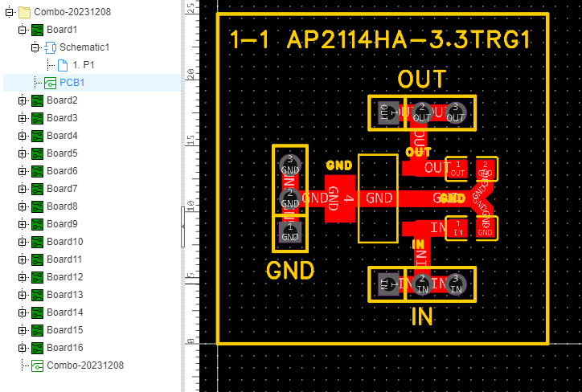Select Board7 in the project tree
The image size is (582, 392).
[64, 189]
